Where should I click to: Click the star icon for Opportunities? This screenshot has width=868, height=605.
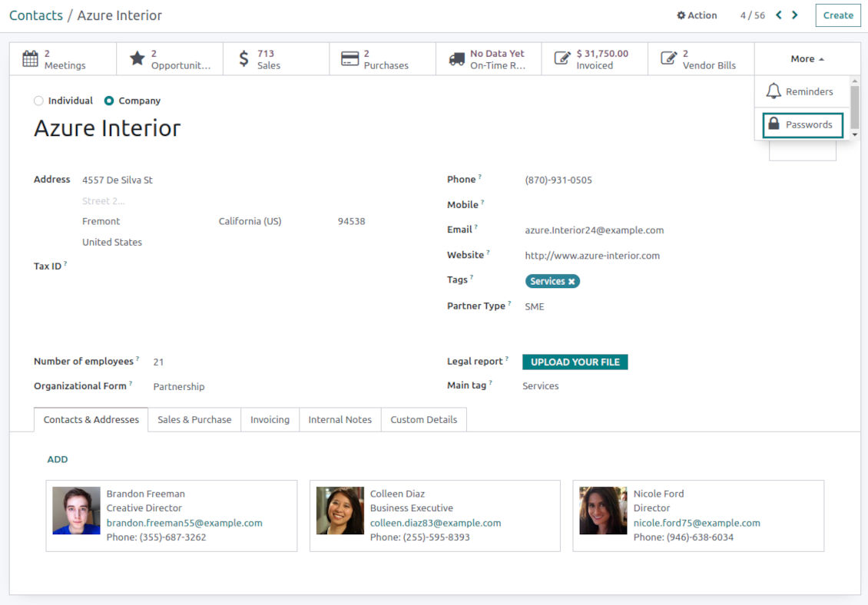pyautogui.click(x=137, y=59)
